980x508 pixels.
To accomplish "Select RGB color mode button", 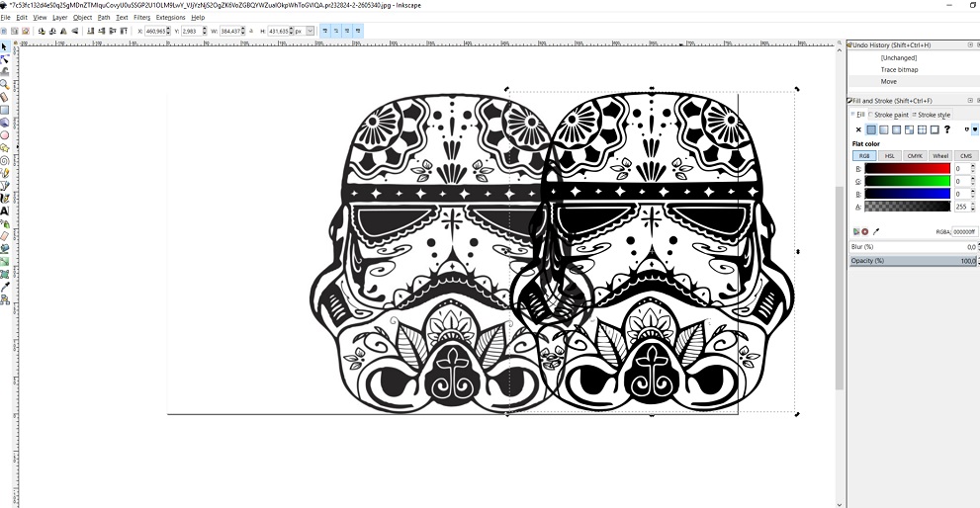I will [864, 155].
